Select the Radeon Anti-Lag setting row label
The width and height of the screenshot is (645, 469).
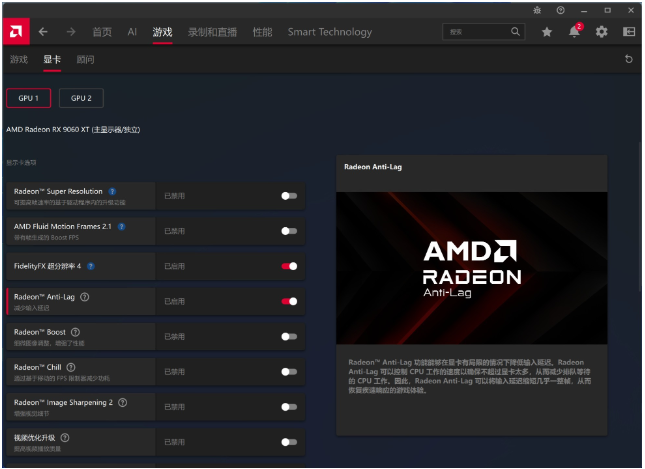(x=44, y=297)
